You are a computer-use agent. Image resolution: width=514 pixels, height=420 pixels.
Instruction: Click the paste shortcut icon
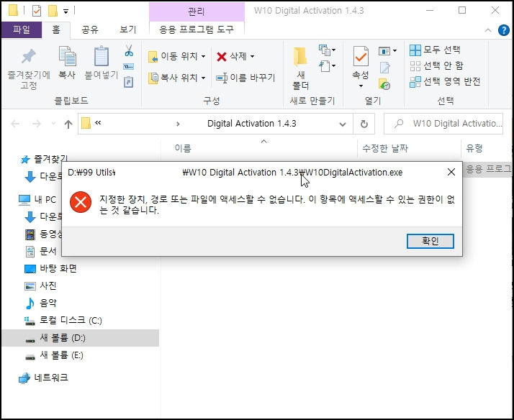pyautogui.click(x=128, y=82)
